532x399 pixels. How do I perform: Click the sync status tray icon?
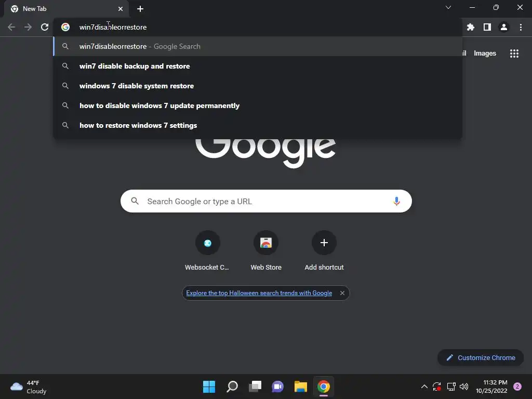point(436,387)
